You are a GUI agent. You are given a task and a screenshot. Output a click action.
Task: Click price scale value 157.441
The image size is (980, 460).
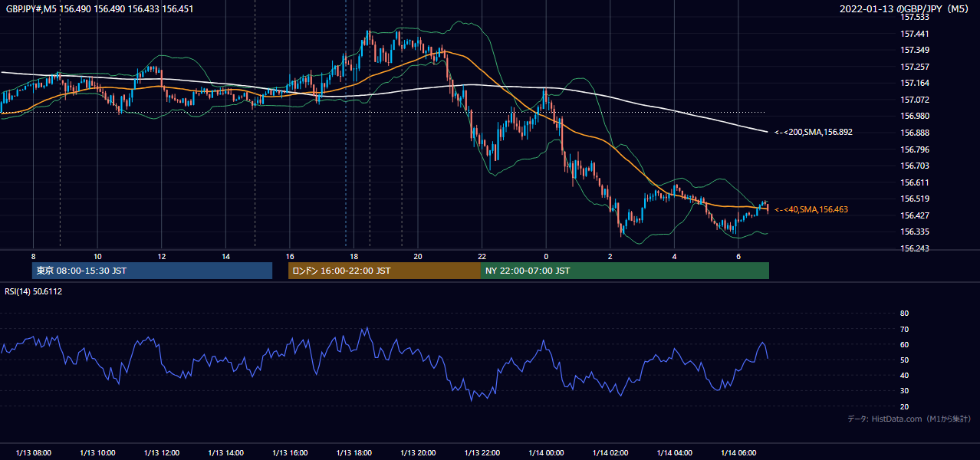pyautogui.click(x=915, y=34)
